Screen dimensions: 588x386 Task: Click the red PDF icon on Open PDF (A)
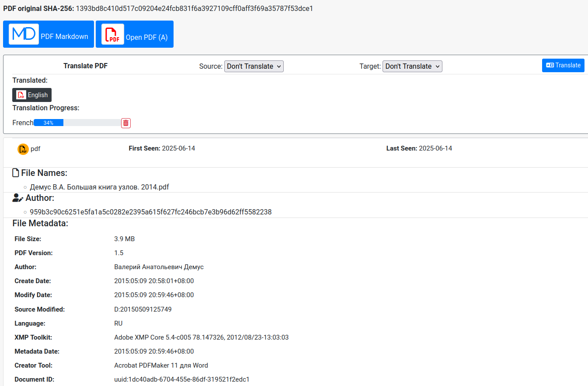112,34
